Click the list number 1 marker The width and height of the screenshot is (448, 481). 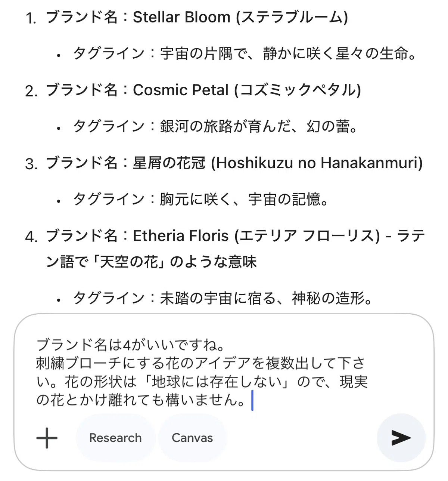coord(31,18)
